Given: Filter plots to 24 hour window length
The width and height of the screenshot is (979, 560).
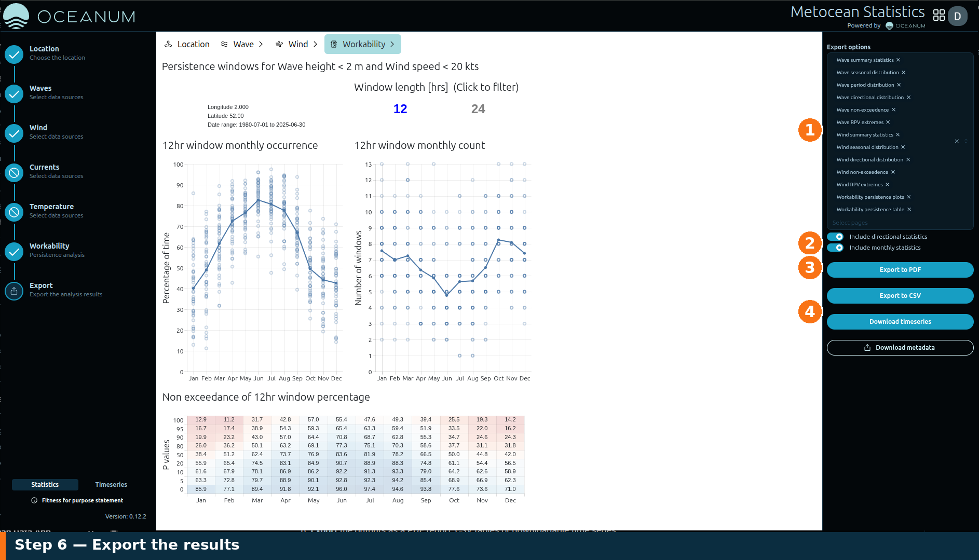Looking at the screenshot, I should 478,109.
